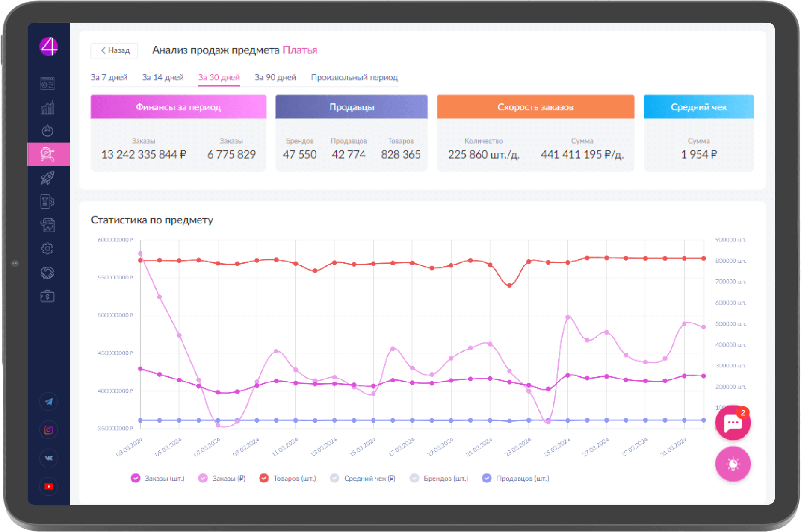The height and width of the screenshot is (532, 801).
Task: Open Произвольный период tab
Action: [354, 77]
